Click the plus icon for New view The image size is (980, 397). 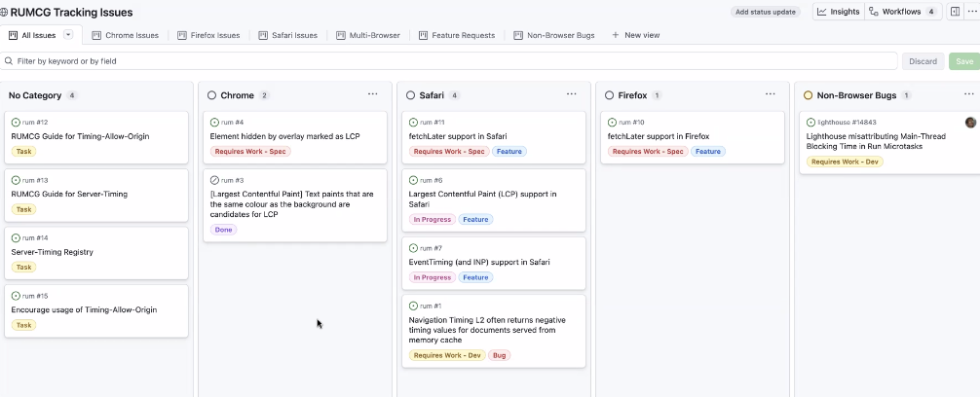click(x=615, y=35)
